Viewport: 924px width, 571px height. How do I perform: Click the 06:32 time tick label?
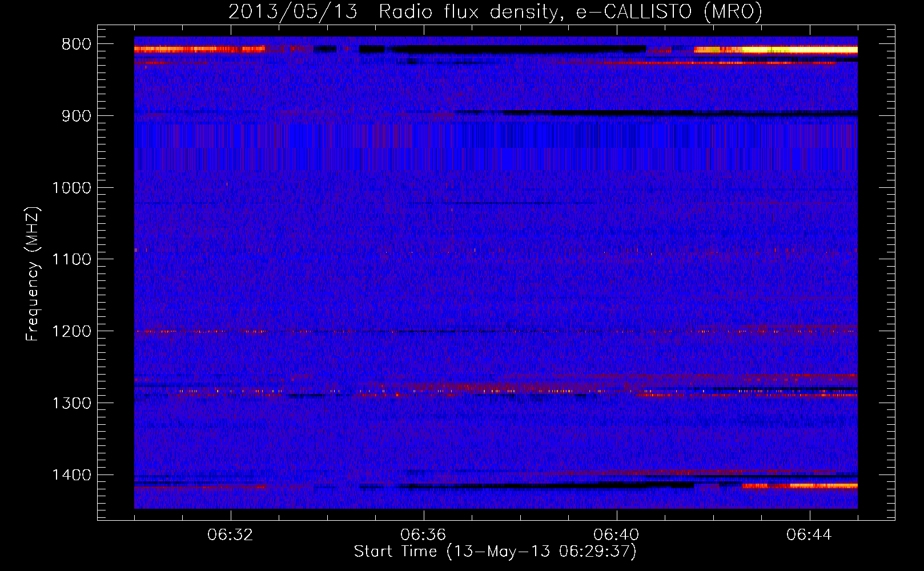click(230, 535)
